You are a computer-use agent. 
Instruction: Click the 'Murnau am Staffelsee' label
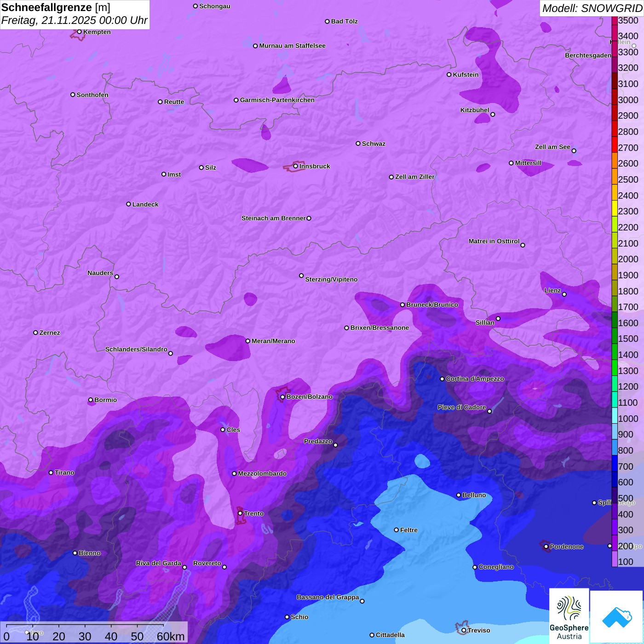click(x=293, y=46)
